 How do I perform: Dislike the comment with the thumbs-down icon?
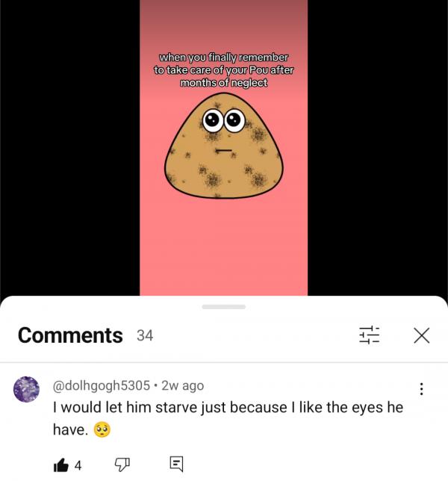point(122,465)
